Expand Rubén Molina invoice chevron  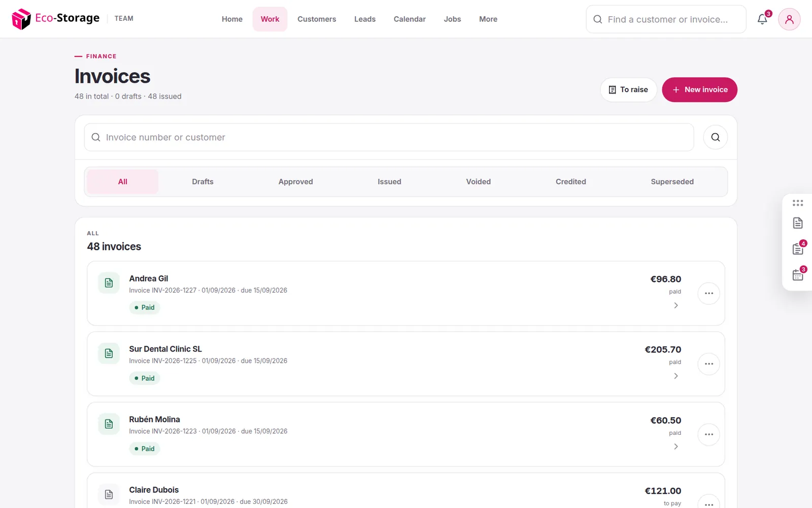(675, 447)
